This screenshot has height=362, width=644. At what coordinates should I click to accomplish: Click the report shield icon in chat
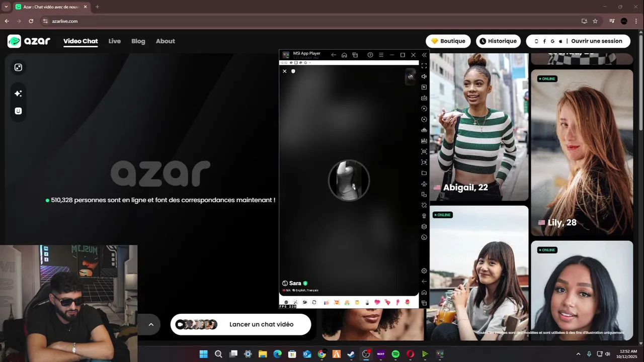click(x=293, y=71)
